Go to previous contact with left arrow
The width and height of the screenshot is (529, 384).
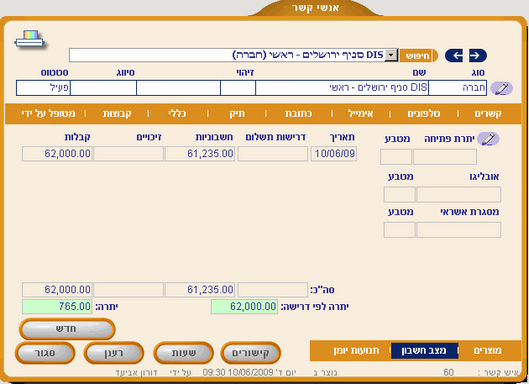(454, 56)
